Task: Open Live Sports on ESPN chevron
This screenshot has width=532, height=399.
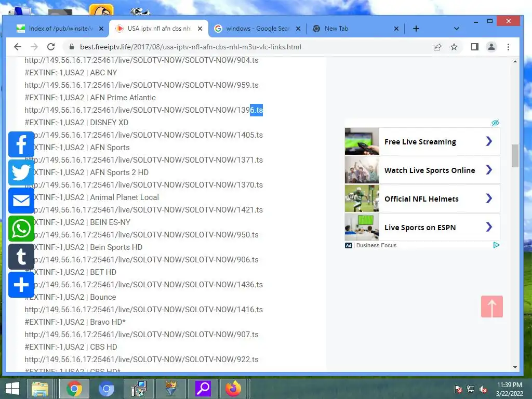Action: click(x=489, y=227)
